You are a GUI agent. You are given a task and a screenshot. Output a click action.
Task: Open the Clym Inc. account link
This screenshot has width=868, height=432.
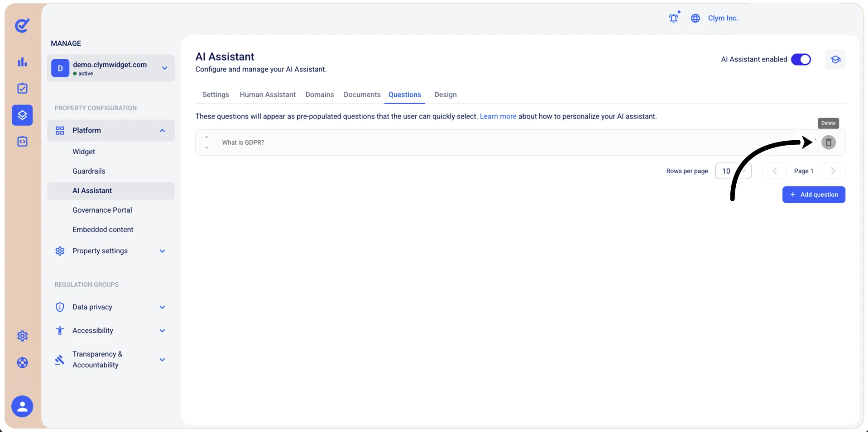pos(723,18)
